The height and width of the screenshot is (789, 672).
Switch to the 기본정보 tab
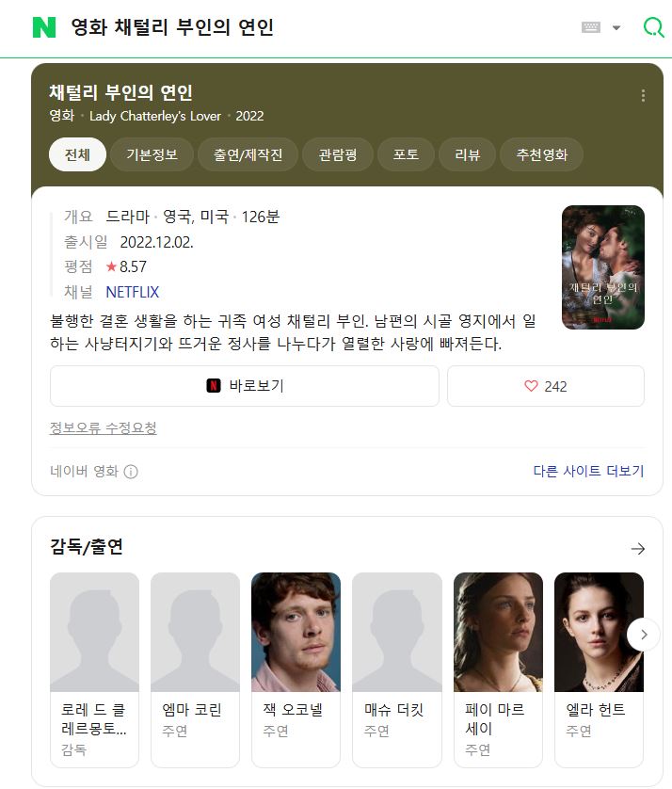click(x=152, y=154)
